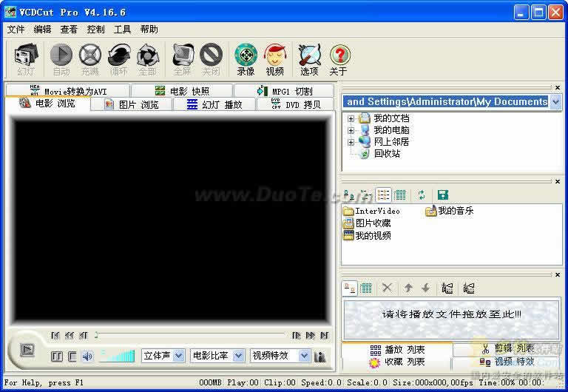The height and width of the screenshot is (392, 568).
Task: Click the playlist move-down arrow
Action: point(426,288)
